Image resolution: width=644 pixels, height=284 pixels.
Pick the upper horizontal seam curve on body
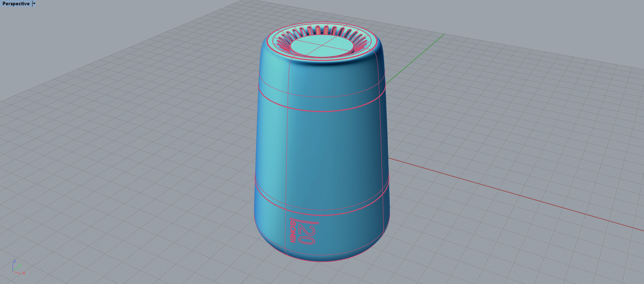pos(322,110)
